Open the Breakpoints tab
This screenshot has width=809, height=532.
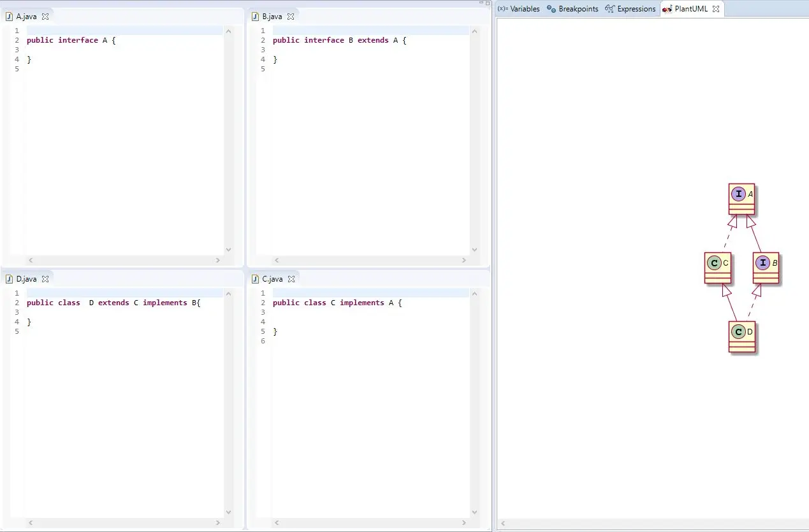(572, 9)
